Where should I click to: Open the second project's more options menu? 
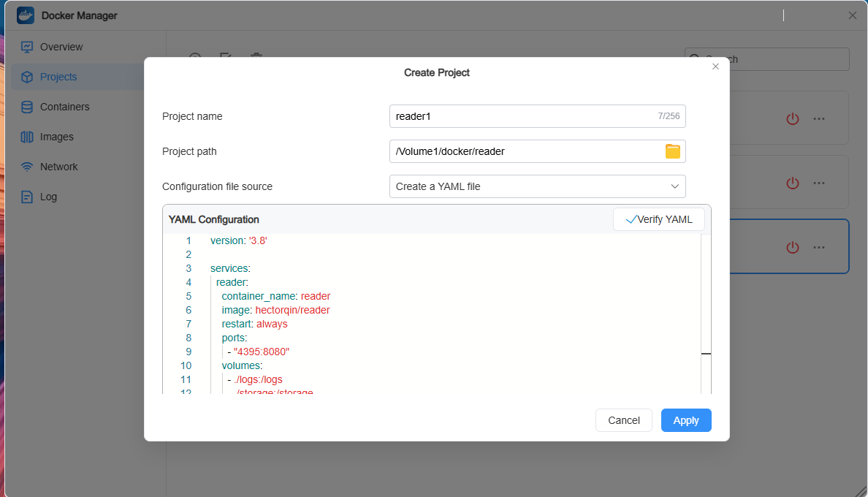tap(819, 183)
